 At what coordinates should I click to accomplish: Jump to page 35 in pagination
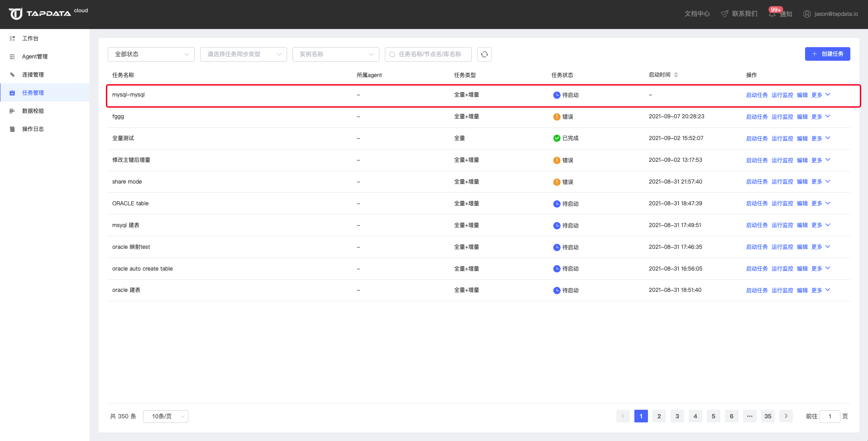pos(767,416)
